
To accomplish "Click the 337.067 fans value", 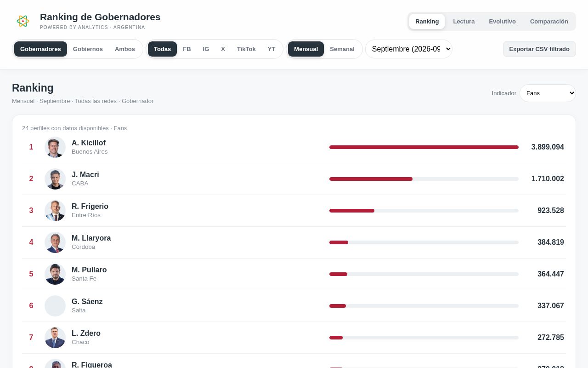I will pyautogui.click(x=551, y=306).
